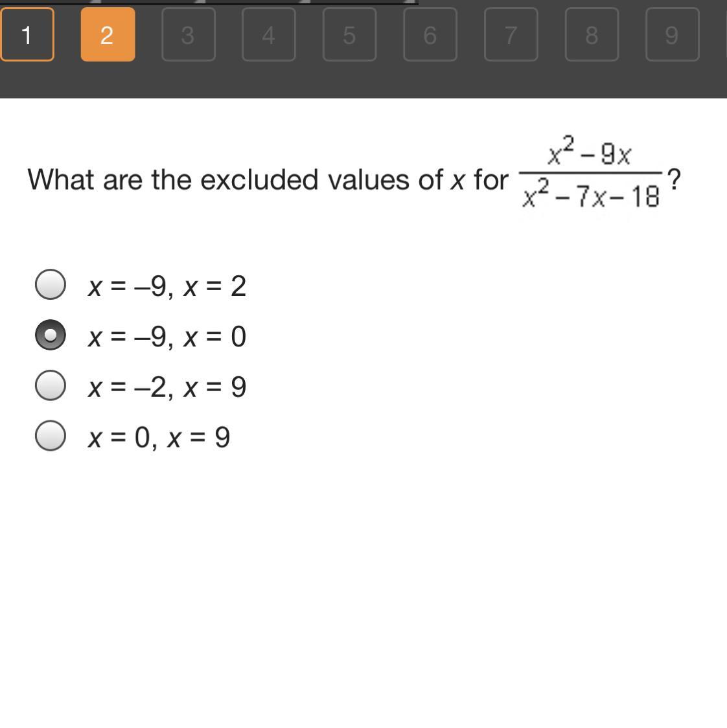The height and width of the screenshot is (728, 727).
Task: Go to question 1
Action: point(27,34)
